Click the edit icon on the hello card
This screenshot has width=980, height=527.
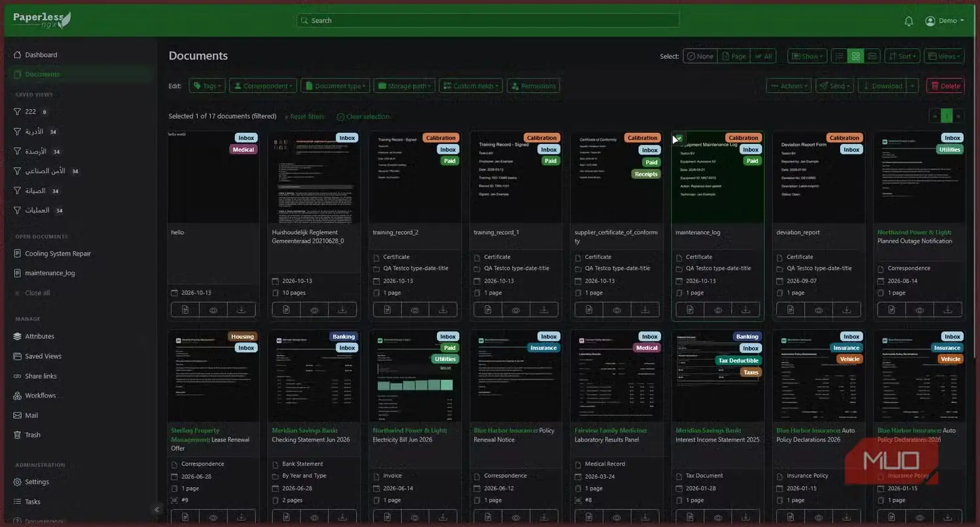[x=186, y=310]
